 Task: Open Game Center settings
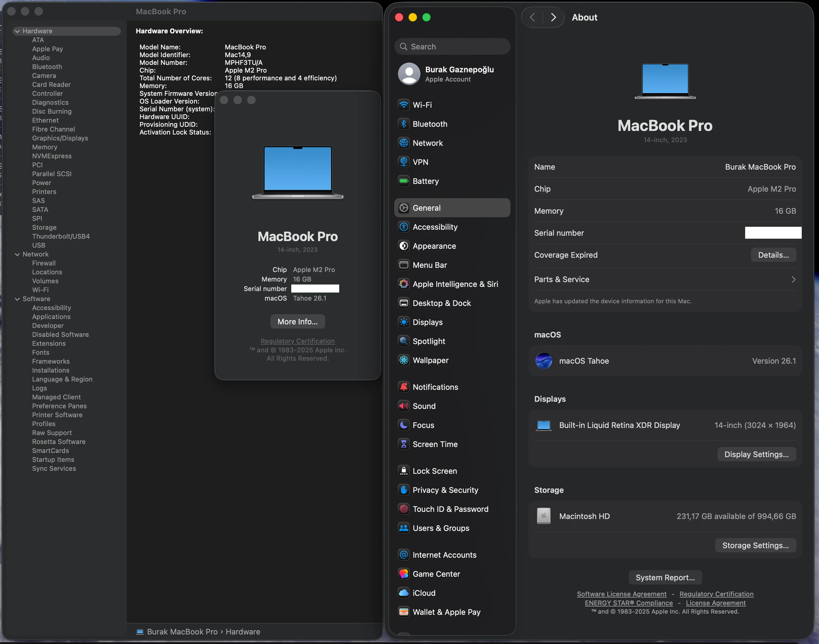click(436, 574)
